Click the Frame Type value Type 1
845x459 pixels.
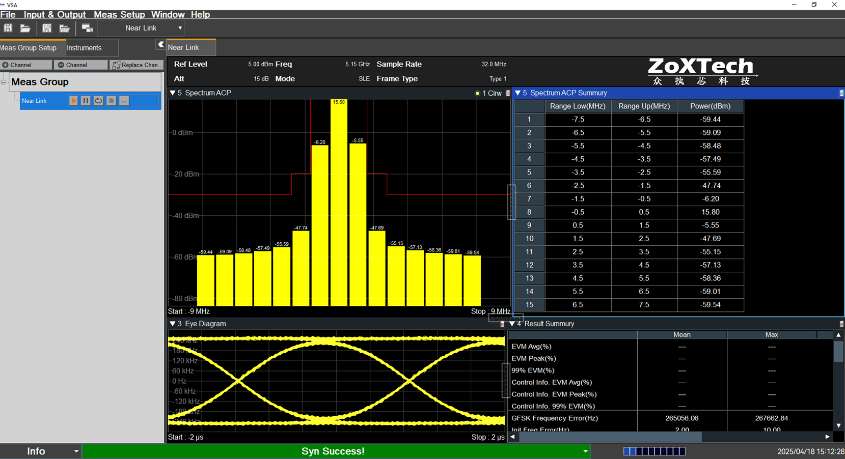(498, 79)
